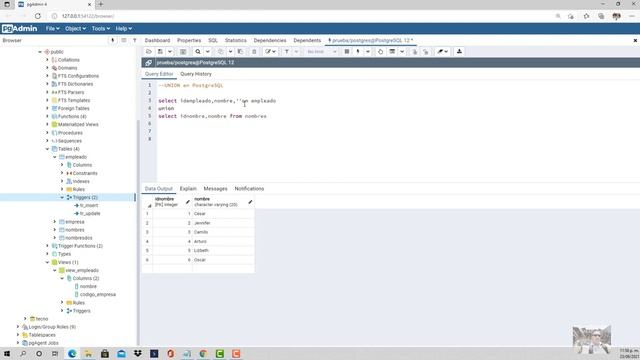This screenshot has height=360, width=640.
Task: Switch to the Statistics tab
Action: (236, 40)
